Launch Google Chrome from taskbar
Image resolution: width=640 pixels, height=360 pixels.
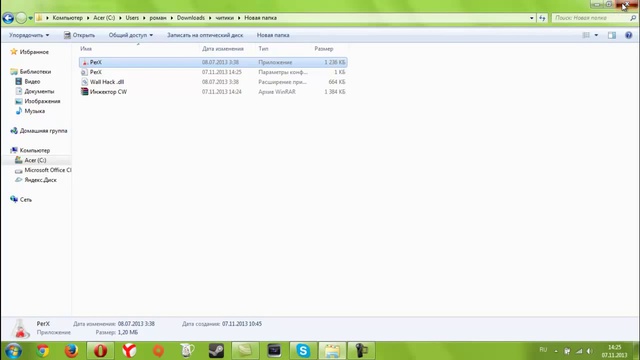(x=42, y=351)
